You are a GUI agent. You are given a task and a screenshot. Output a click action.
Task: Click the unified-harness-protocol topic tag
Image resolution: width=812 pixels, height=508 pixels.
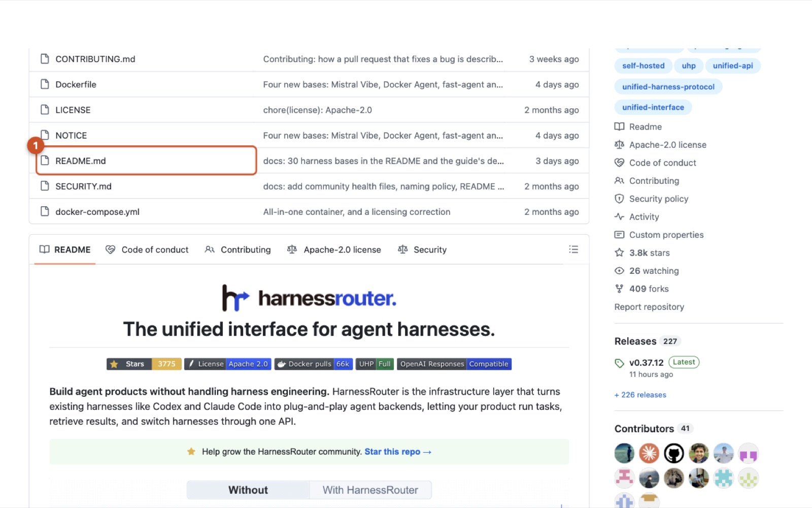pos(668,87)
